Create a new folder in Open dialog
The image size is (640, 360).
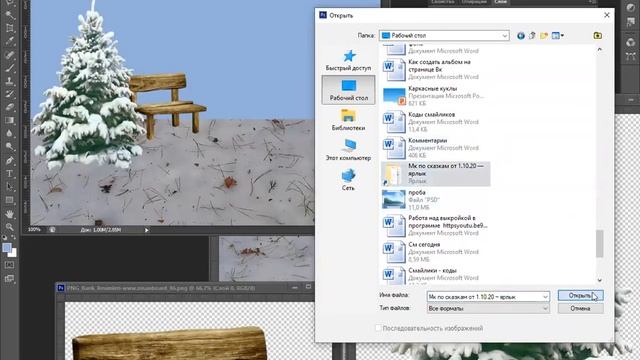544,36
